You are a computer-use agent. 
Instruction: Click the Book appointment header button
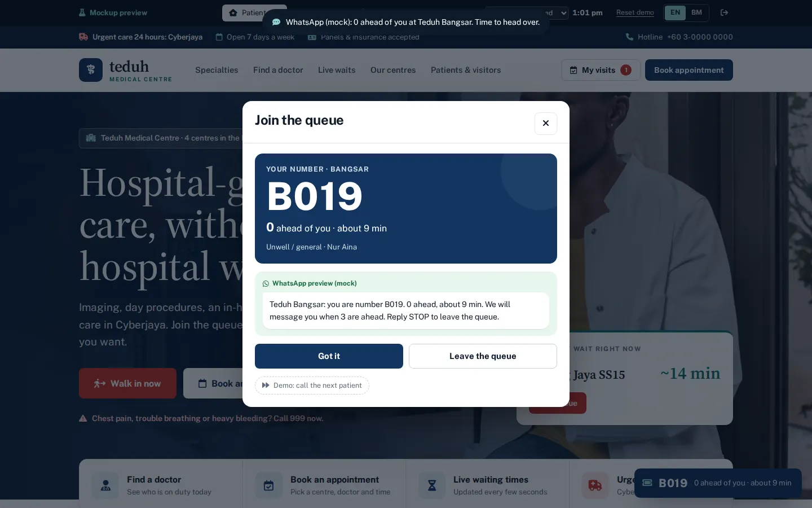[x=689, y=70]
